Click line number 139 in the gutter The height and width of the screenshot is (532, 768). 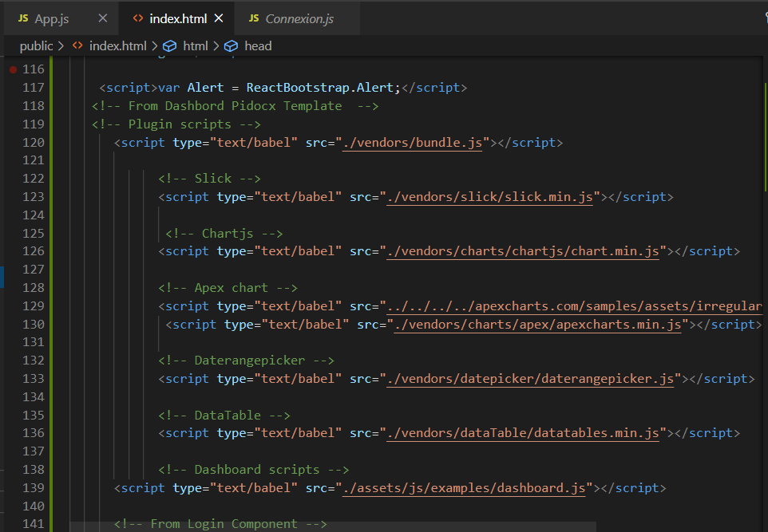point(34,488)
